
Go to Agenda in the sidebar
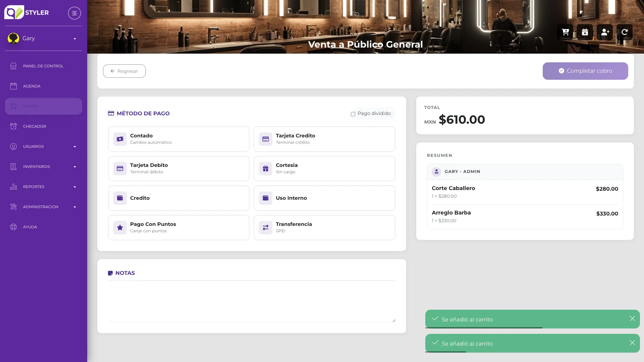[x=44, y=86]
